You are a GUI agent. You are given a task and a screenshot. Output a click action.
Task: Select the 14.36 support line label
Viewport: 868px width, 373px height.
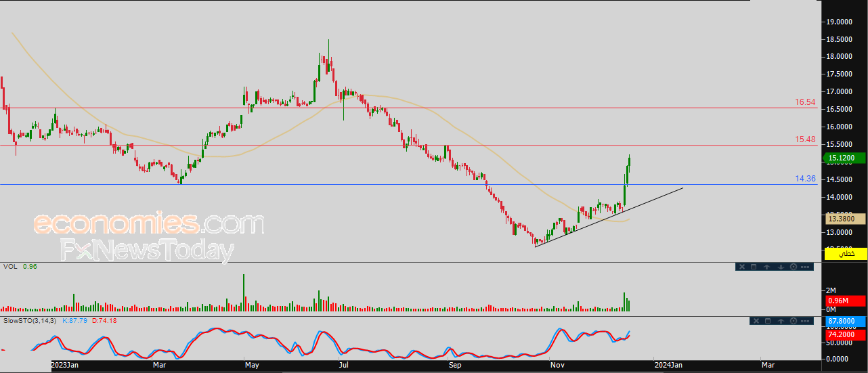pos(805,179)
